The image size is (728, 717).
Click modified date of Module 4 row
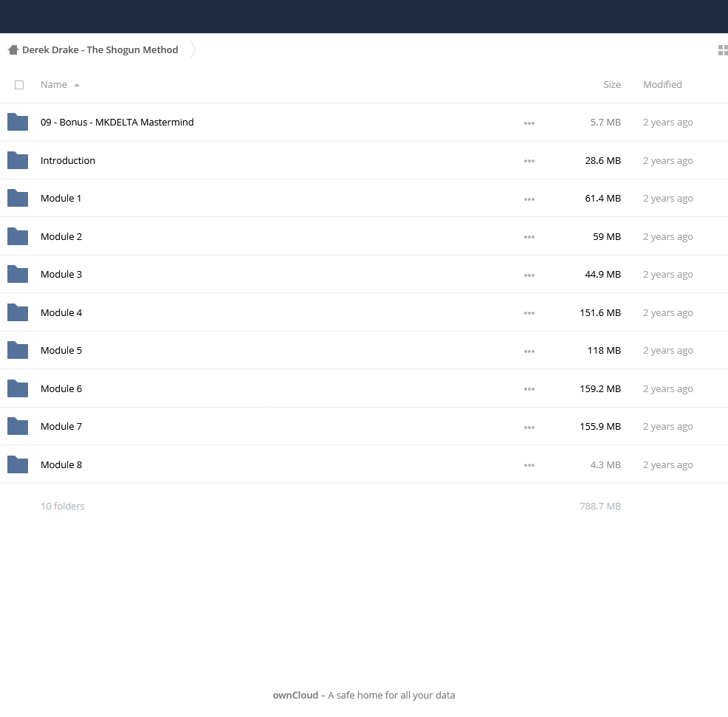668,313
